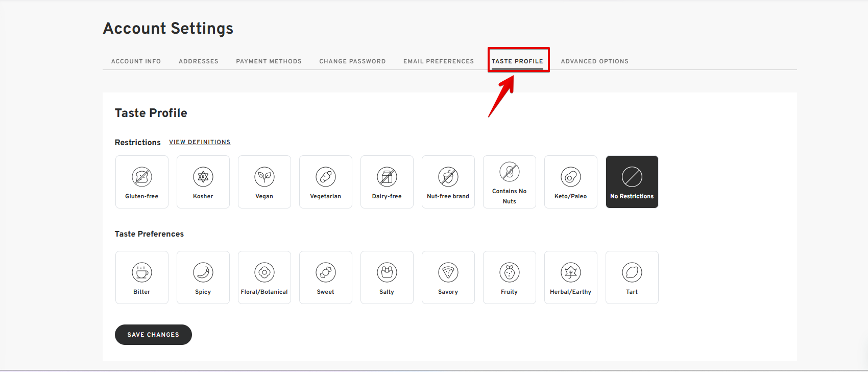Screen dimensions: 868x372
Task: Pick the Fruity strawberry icon
Action: click(x=510, y=272)
